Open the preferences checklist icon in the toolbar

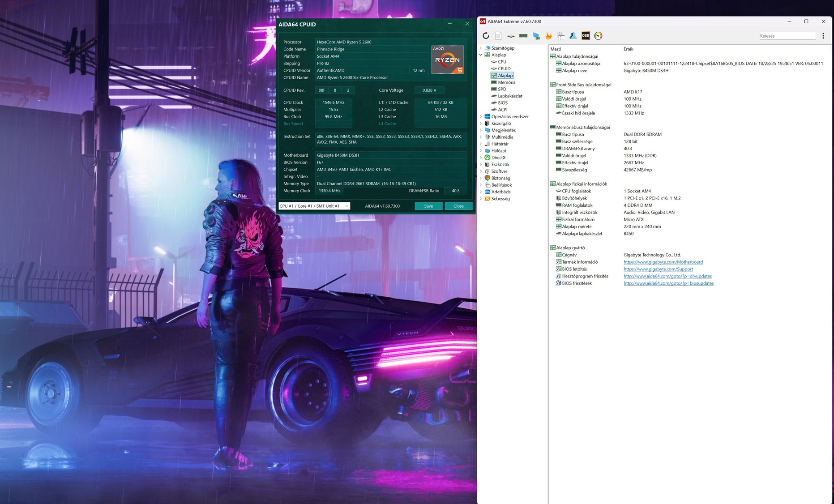(x=561, y=36)
